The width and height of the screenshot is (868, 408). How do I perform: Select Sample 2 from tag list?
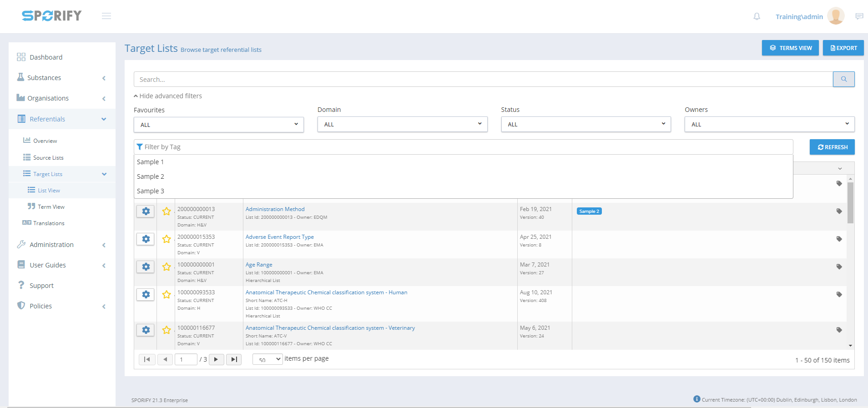click(x=151, y=176)
